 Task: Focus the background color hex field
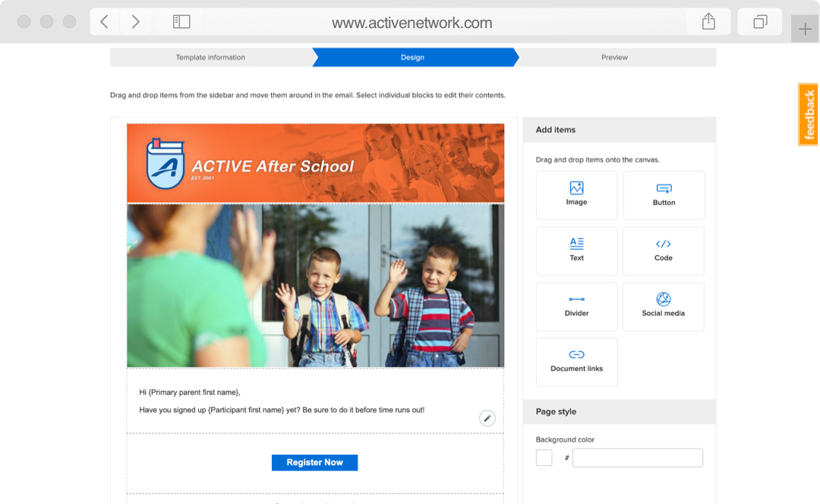pyautogui.click(x=637, y=458)
